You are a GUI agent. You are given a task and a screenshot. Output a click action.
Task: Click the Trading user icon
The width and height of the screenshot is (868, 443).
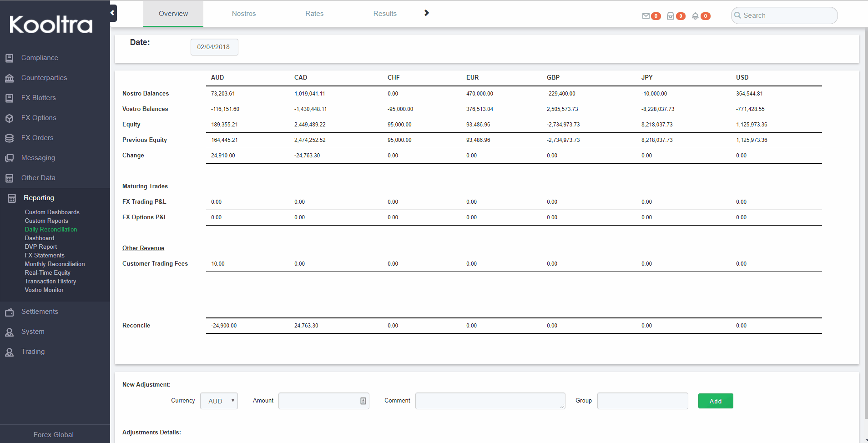pos(9,352)
